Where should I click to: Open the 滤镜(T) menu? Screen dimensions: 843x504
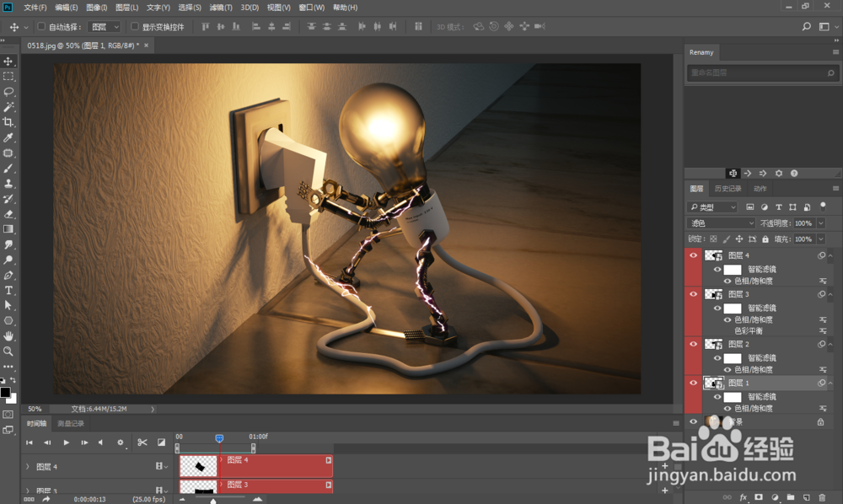(220, 8)
